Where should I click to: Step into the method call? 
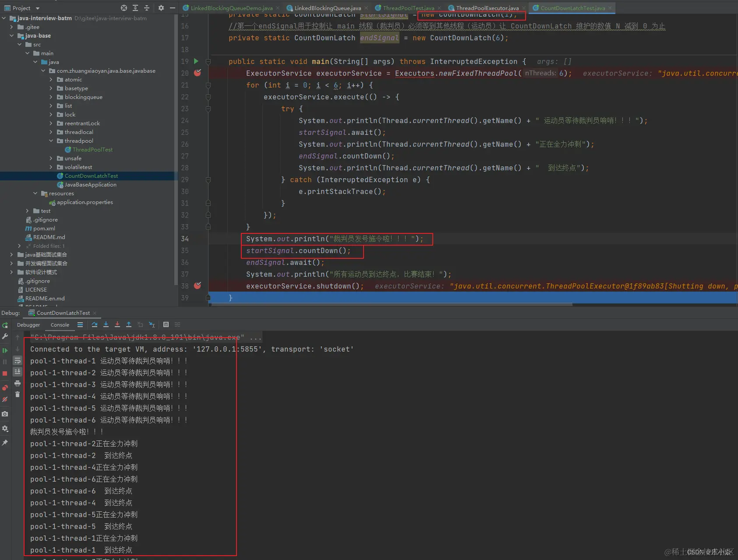(x=106, y=325)
